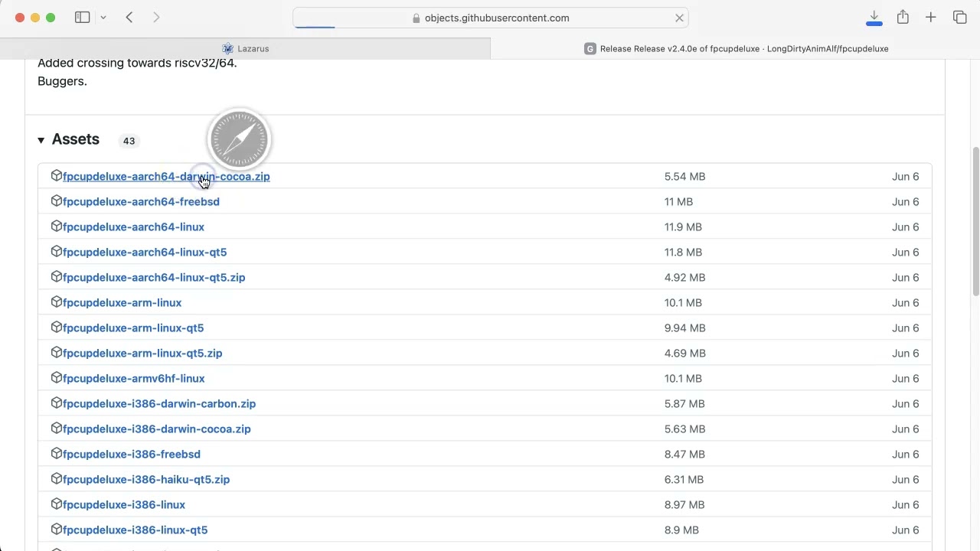Click the lock icon in address bar
This screenshot has width=980, height=551.
(x=416, y=18)
